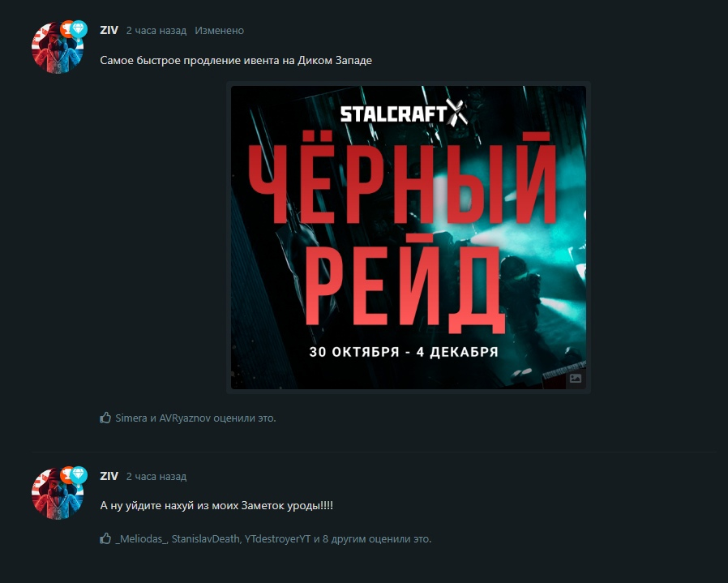This screenshot has height=583, width=728.
Task: Click the blue diamond badge on the first ZIV avatar
Action: pyautogui.click(x=79, y=29)
